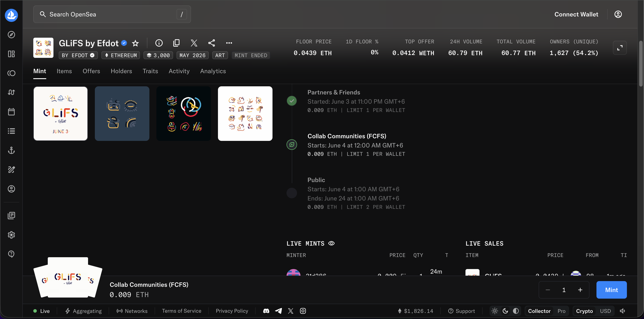Click the blue Mint button
644x319 pixels.
612,290
